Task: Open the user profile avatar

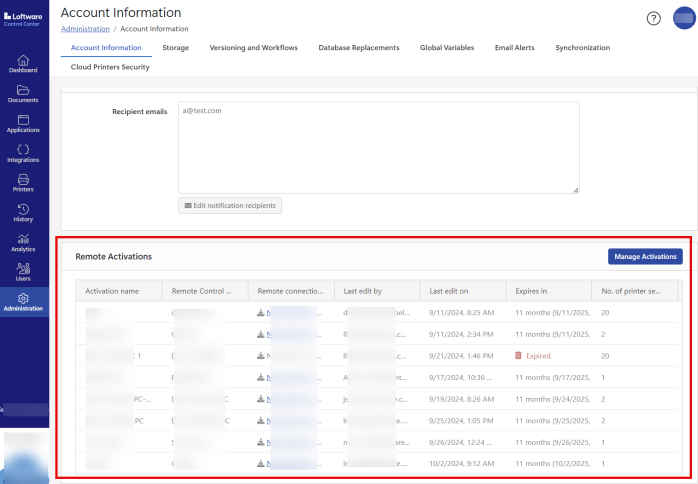Action: [x=684, y=18]
